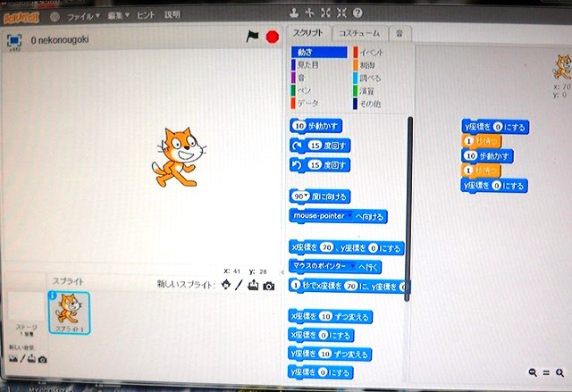This screenshot has height=392, width=572.
Task: Switch to the 音 tab
Action: point(400,34)
